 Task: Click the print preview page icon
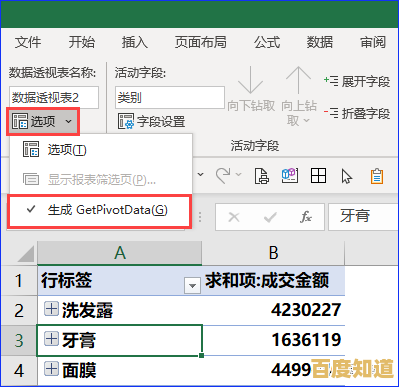coord(262,176)
